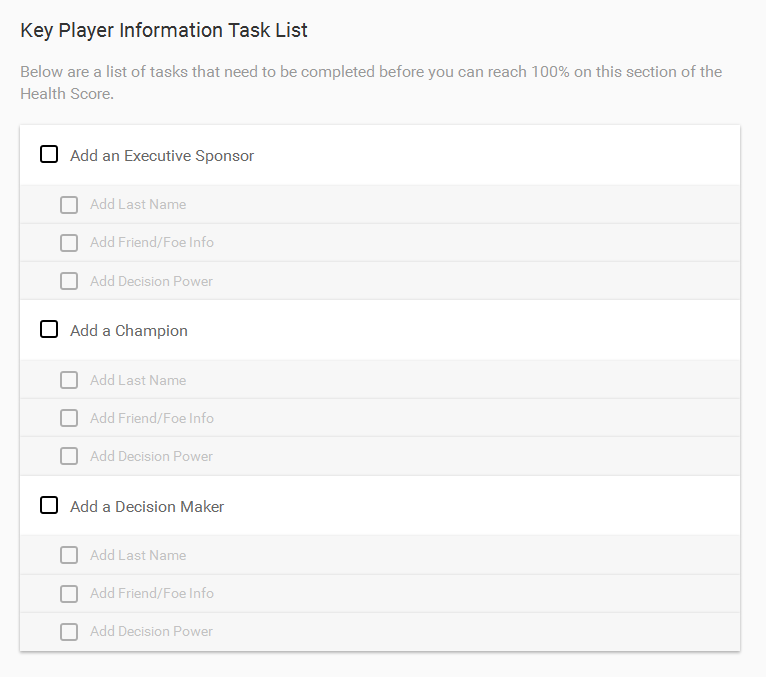Select Add Friend/Foe Info label text under Champion
This screenshot has height=677, width=766.
pyautogui.click(x=151, y=418)
